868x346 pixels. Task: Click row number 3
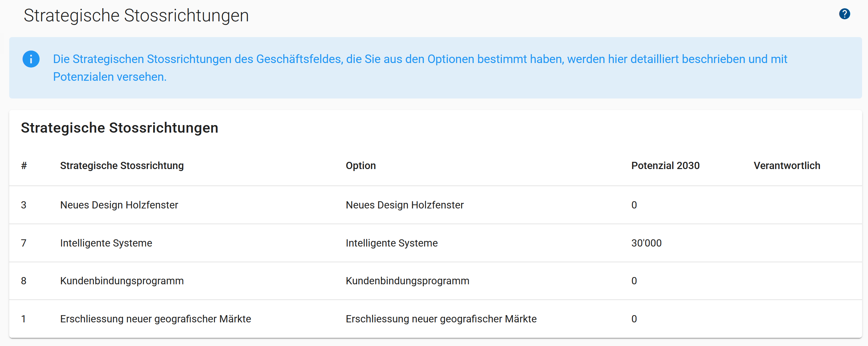tap(24, 205)
